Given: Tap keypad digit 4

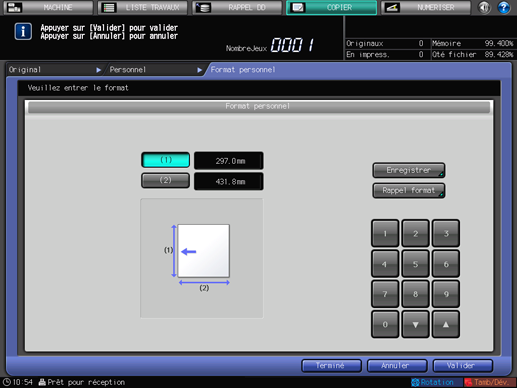Looking at the screenshot, I should point(385,264).
